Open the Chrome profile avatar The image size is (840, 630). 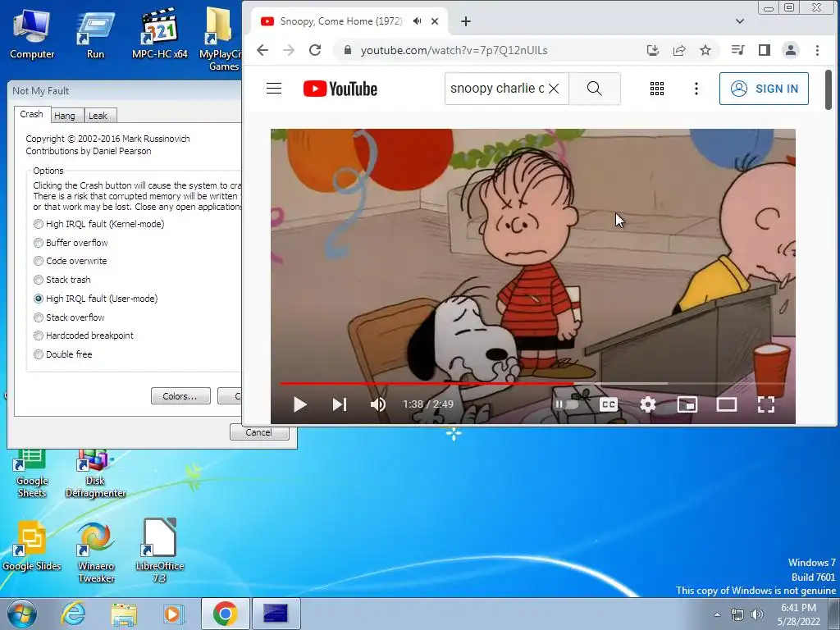pos(790,50)
